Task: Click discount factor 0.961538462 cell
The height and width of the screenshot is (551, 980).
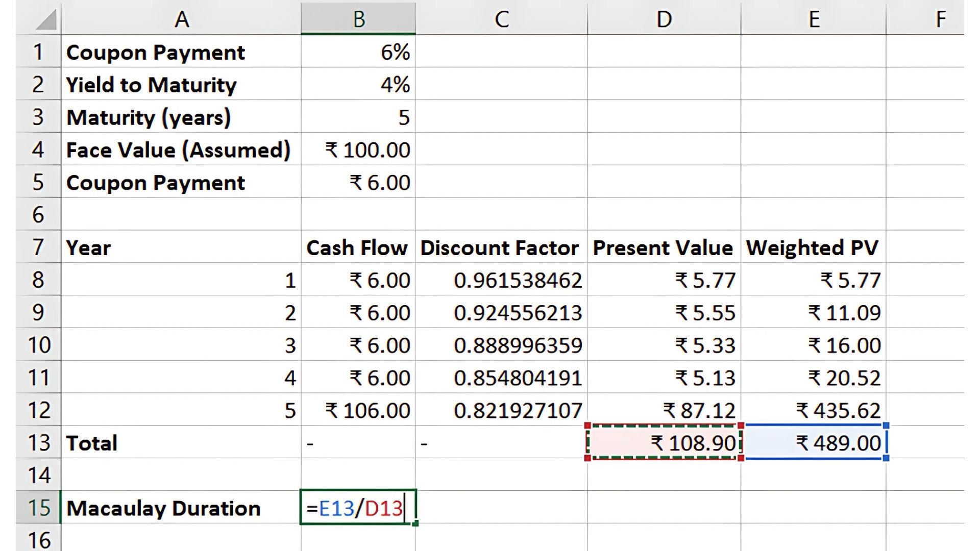Action: click(x=501, y=280)
